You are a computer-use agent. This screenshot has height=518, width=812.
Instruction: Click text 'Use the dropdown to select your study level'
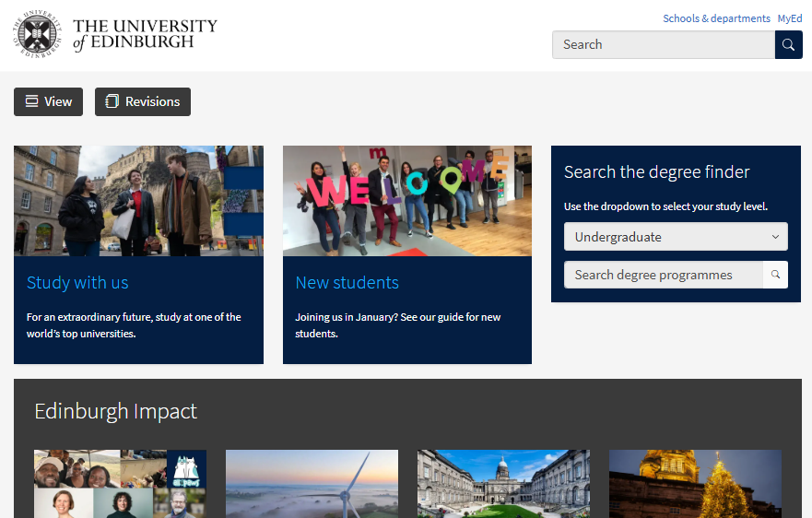(666, 206)
